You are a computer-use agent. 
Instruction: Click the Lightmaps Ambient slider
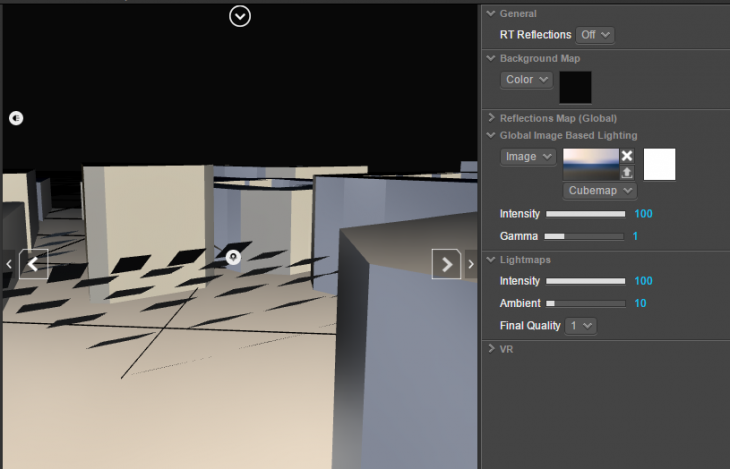coord(585,303)
